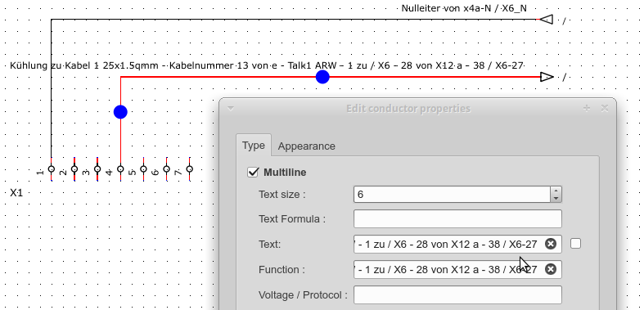
Task: Click the Voltage / Protocol input field
Action: (x=457, y=294)
